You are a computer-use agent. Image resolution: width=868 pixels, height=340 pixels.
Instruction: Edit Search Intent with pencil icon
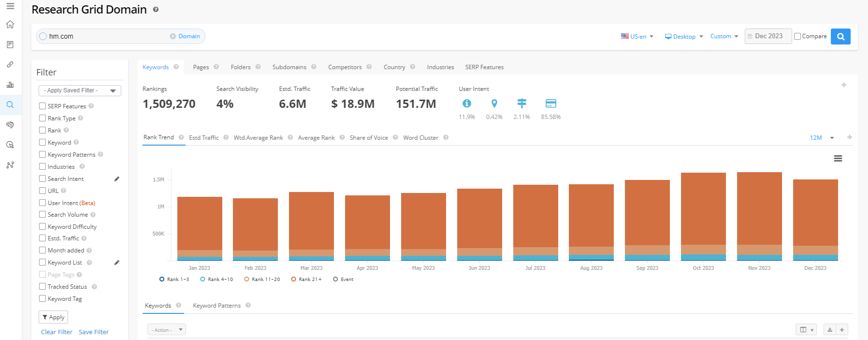pos(116,179)
